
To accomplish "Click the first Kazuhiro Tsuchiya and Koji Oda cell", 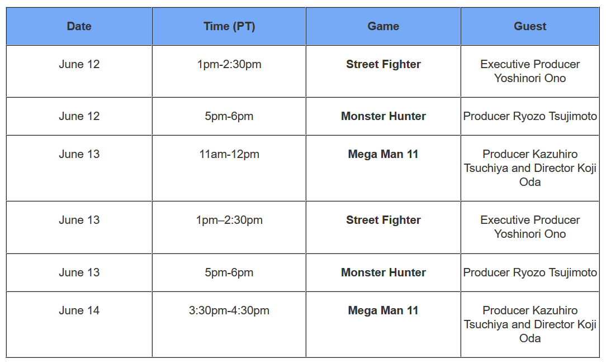I will (x=530, y=168).
